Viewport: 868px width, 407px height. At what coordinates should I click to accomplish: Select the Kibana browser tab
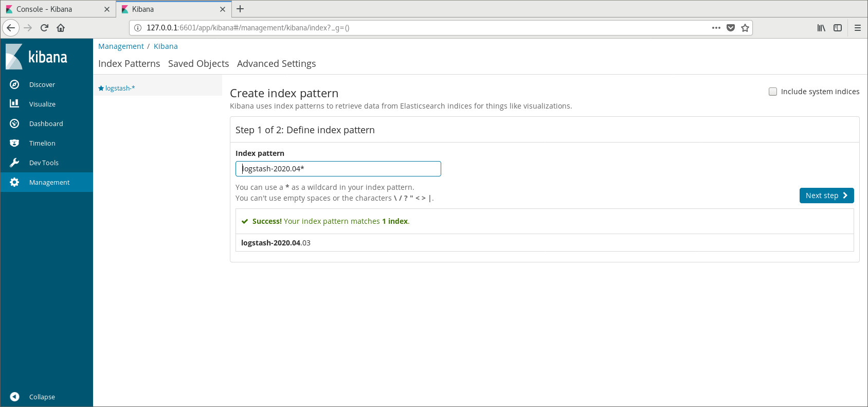coord(174,9)
